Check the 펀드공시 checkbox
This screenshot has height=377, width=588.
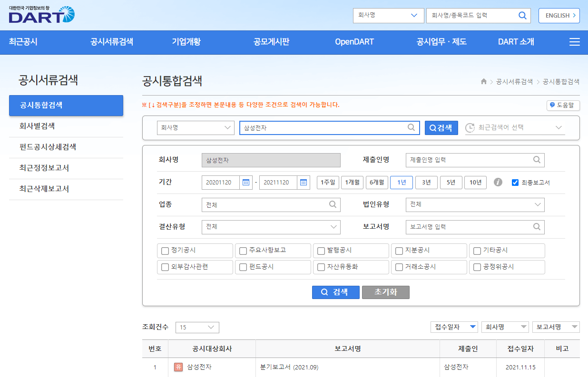point(242,267)
